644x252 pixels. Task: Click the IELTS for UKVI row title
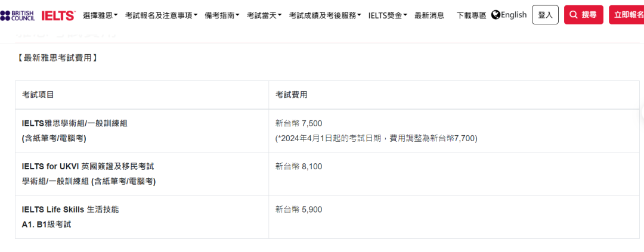88,166
